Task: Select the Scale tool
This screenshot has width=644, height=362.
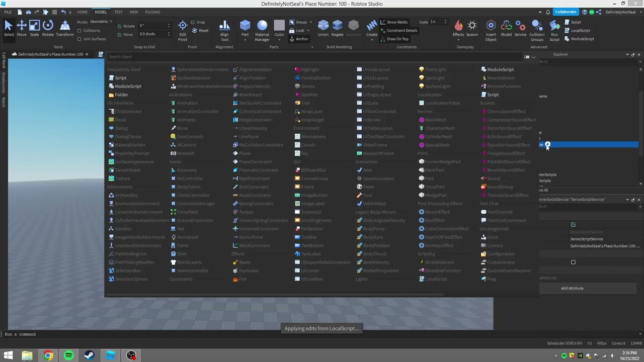Action: point(34,28)
